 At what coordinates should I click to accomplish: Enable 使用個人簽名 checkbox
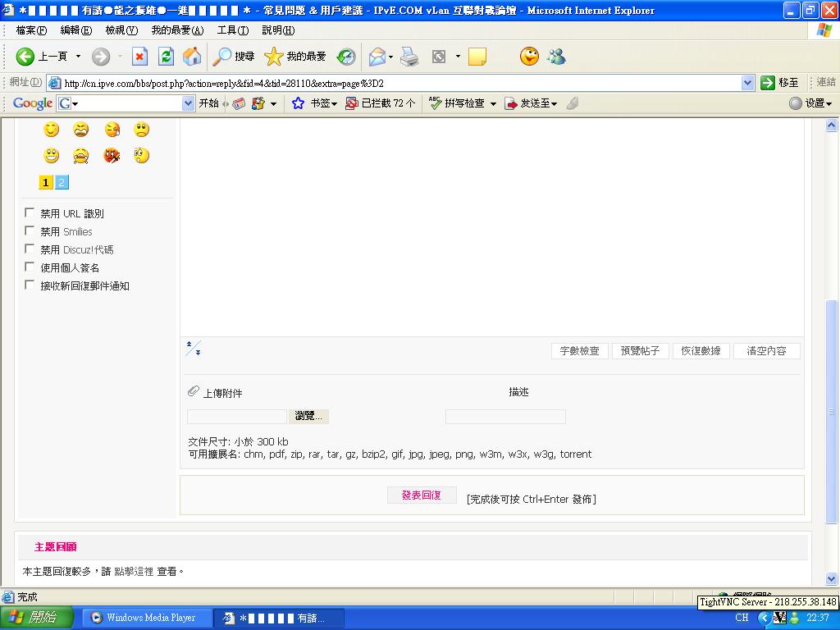(30, 267)
